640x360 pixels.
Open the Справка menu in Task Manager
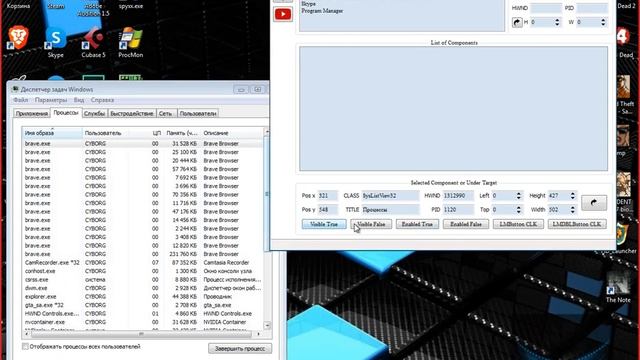102,100
